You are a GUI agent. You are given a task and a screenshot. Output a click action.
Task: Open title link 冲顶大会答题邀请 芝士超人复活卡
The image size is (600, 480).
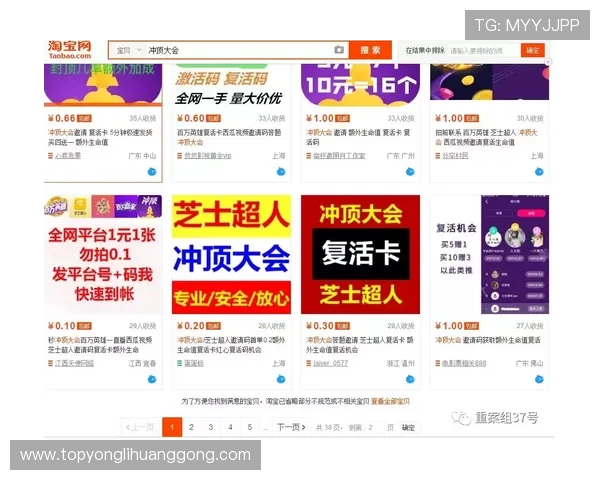(x=360, y=344)
